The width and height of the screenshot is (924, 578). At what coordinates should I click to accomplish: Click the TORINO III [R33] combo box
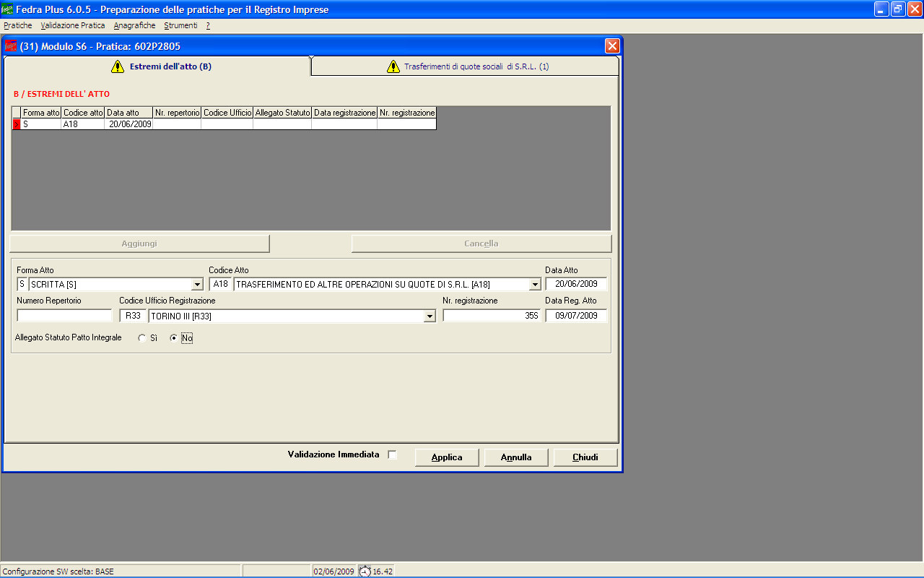[292, 316]
